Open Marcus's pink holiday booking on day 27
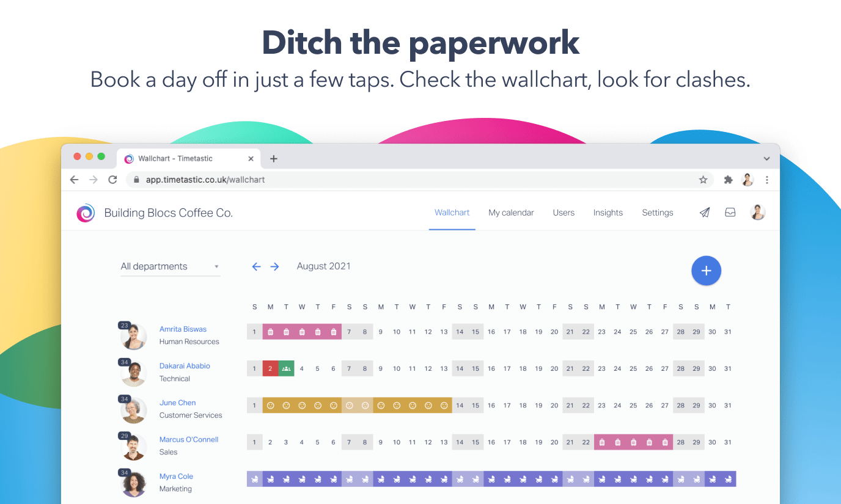The image size is (841, 504). click(x=665, y=442)
